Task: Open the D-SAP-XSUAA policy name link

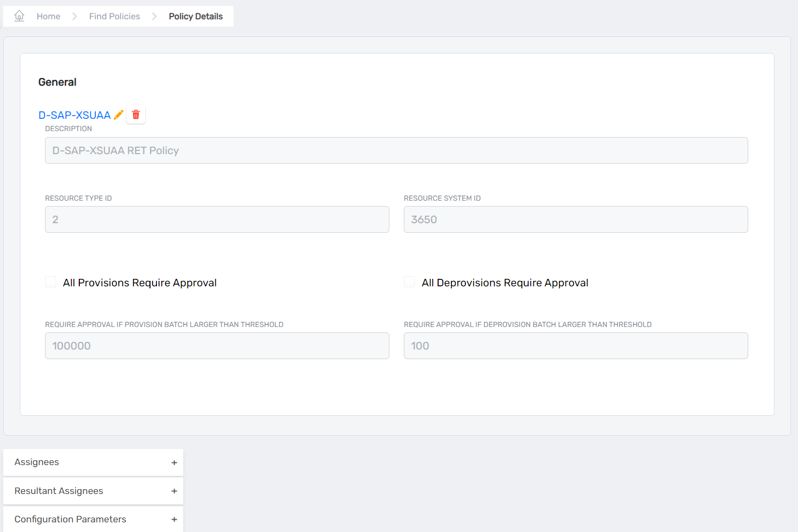Action: [74, 115]
